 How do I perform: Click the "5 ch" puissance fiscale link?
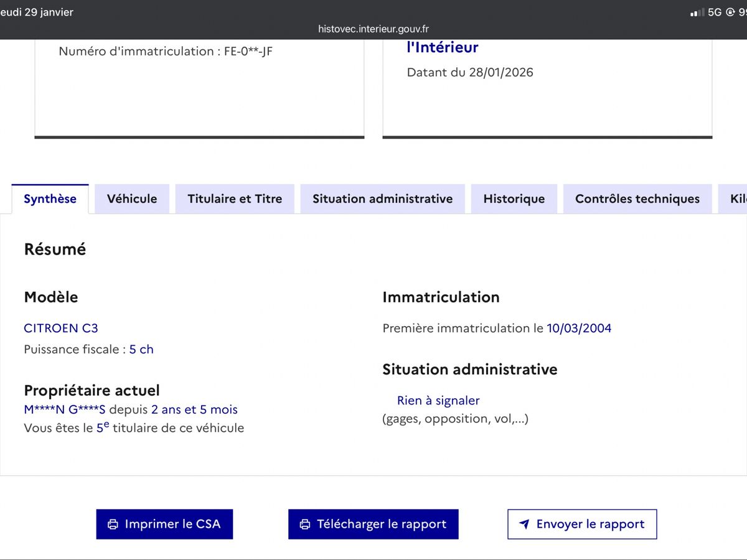click(141, 349)
